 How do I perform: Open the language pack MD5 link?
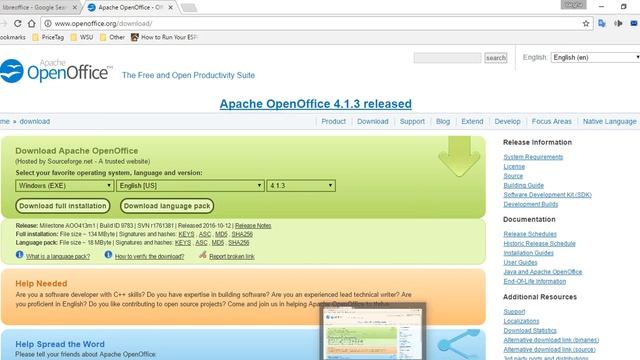pyautogui.click(x=218, y=243)
